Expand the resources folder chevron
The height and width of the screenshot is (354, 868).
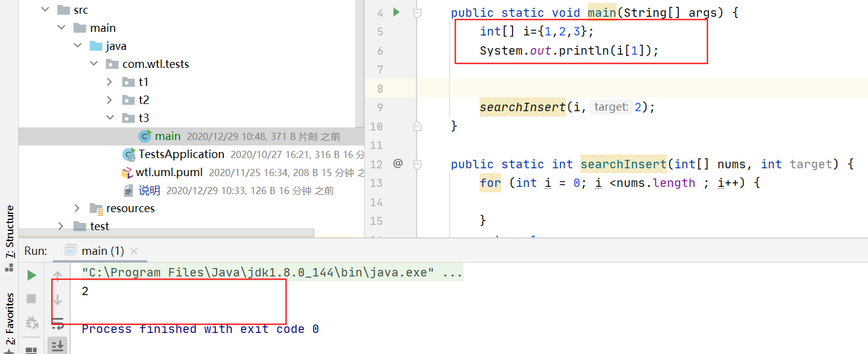[77, 209]
